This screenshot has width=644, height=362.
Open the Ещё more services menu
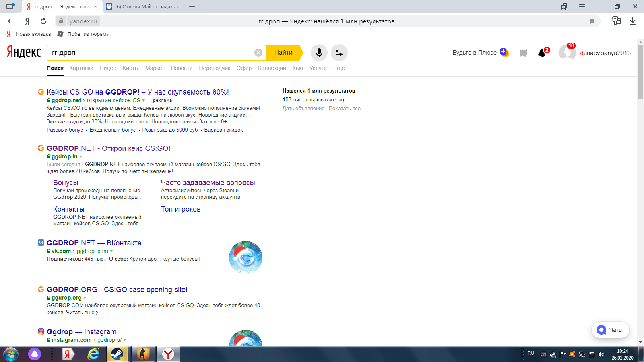pyautogui.click(x=339, y=68)
